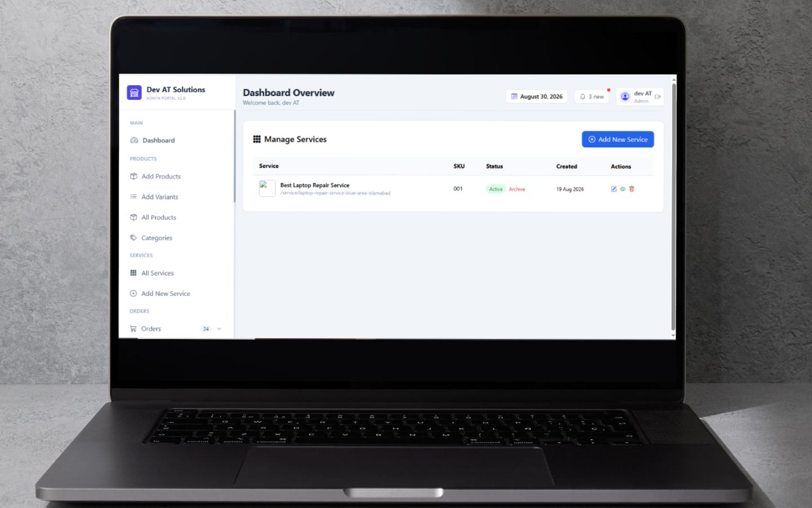Image resolution: width=812 pixels, height=508 pixels.
Task: Click the Created column header
Action: tap(567, 167)
